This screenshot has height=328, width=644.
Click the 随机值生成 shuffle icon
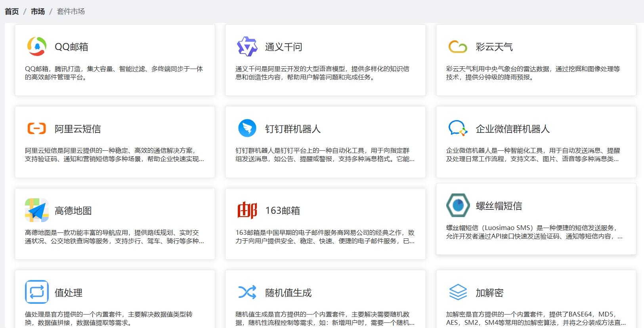247,292
